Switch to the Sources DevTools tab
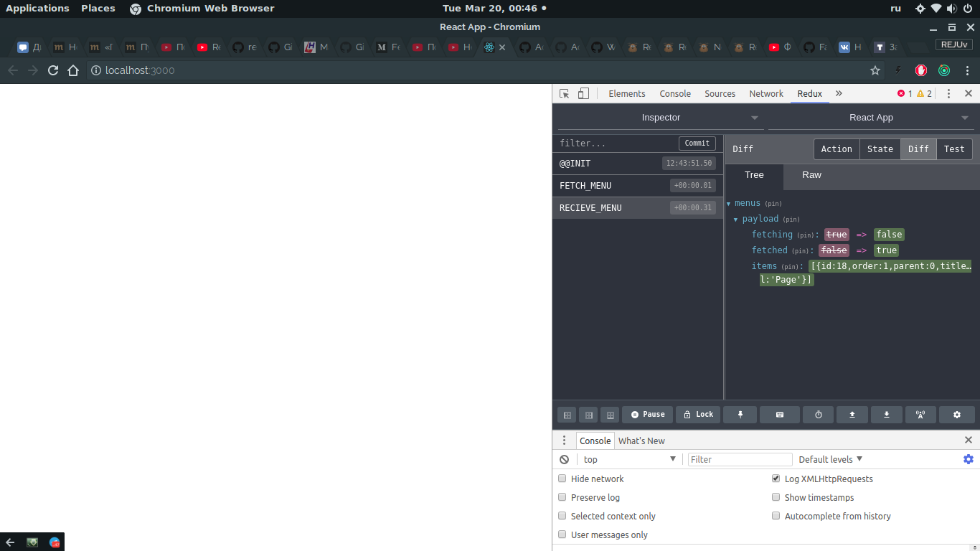This screenshot has height=551, width=980. tap(720, 93)
